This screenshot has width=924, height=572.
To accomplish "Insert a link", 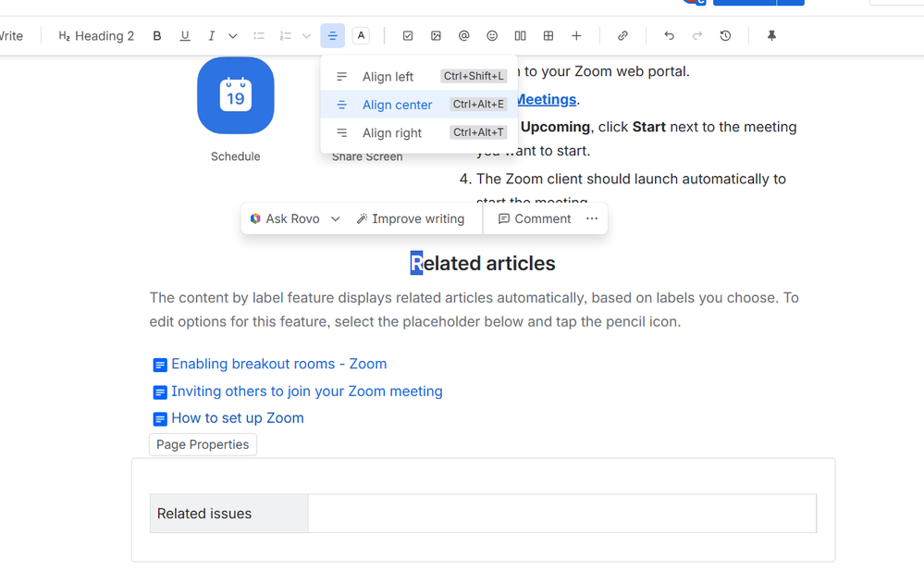I will (622, 35).
